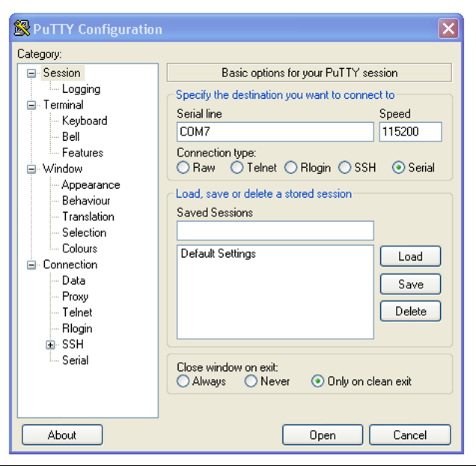Collapse the Session tree node
Screen dimensions: 476x466
click(31, 73)
